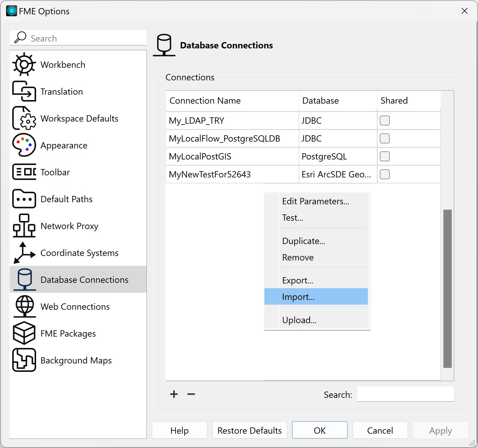The width and height of the screenshot is (478, 448).
Task: Select the MyLocalPostGIS connection name
Action: point(200,157)
